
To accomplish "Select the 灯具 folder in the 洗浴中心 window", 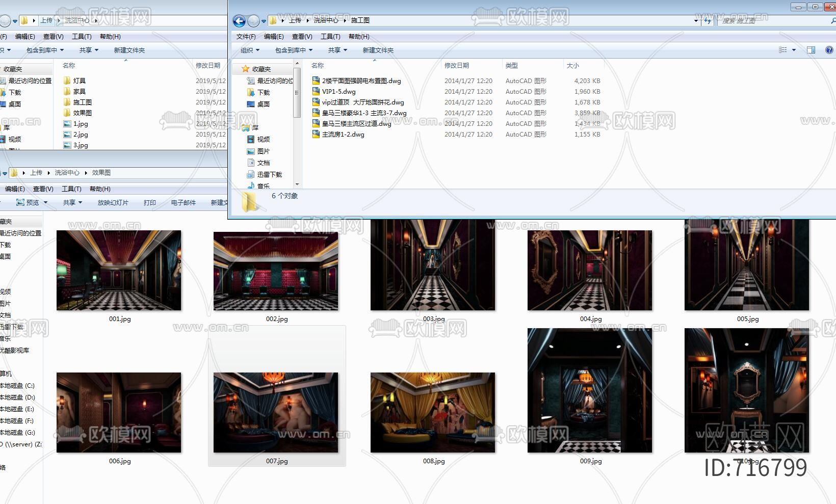I will pyautogui.click(x=74, y=81).
